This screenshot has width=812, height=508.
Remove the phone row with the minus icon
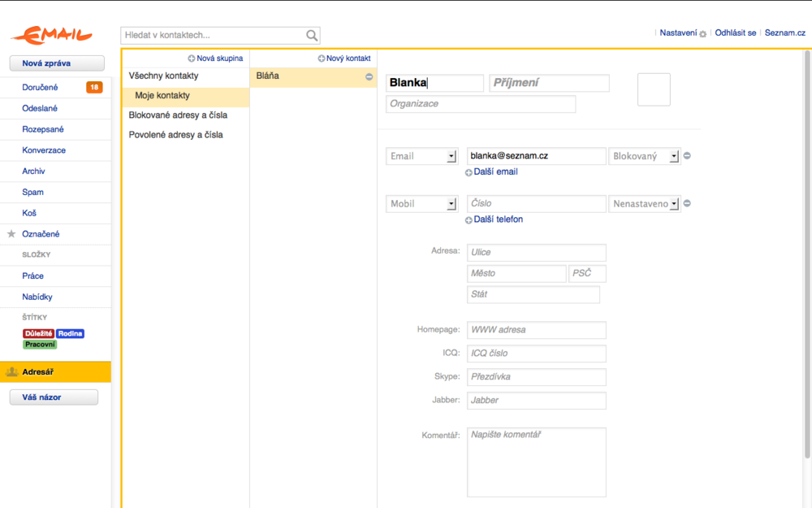[687, 203]
